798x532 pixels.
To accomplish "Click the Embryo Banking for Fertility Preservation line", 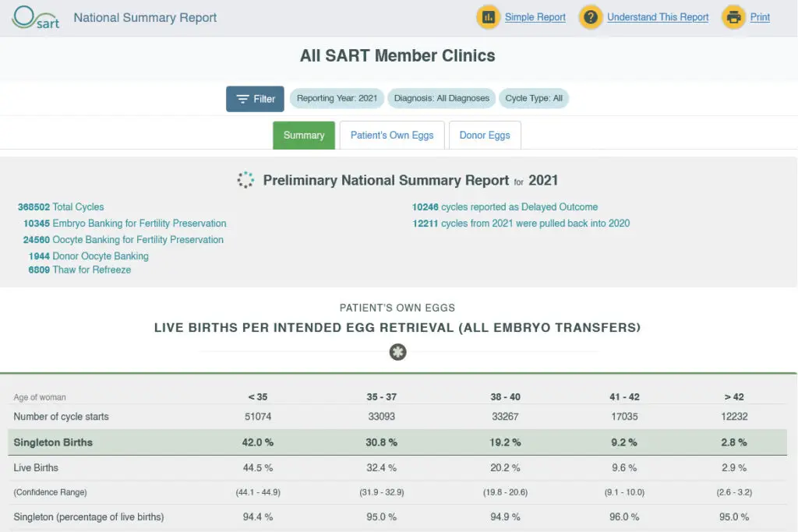I will point(125,224).
